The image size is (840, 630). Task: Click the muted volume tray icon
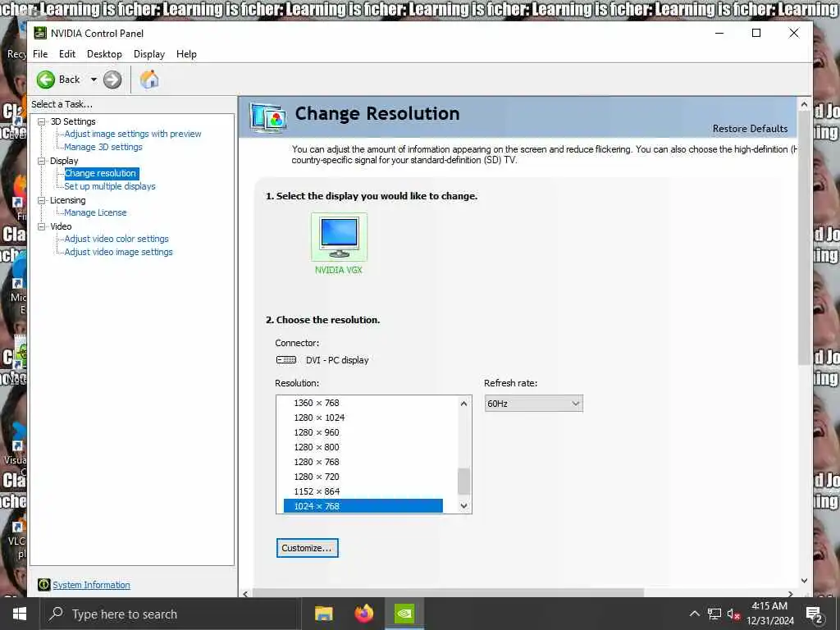pyautogui.click(x=733, y=614)
